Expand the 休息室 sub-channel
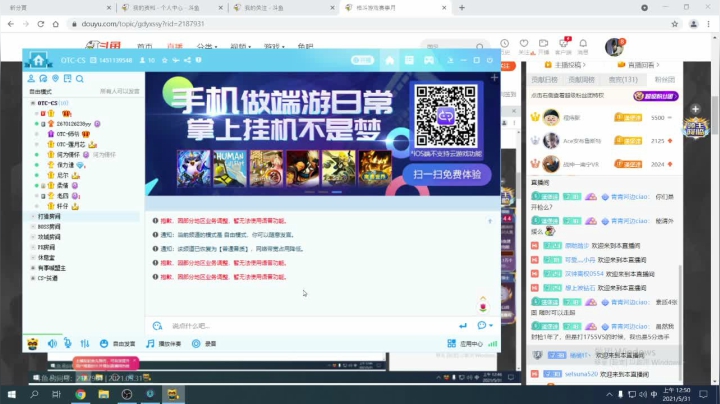Screen dimensions: 720x404 pos(33,258)
